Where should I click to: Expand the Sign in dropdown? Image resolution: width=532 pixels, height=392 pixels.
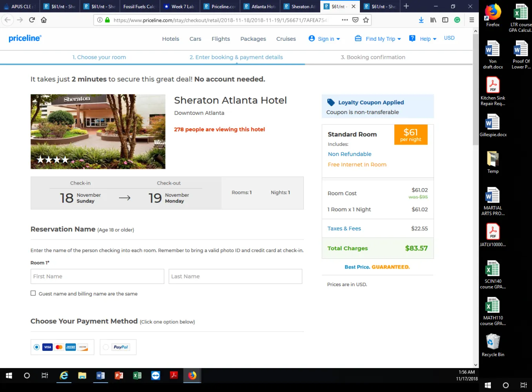click(x=325, y=39)
